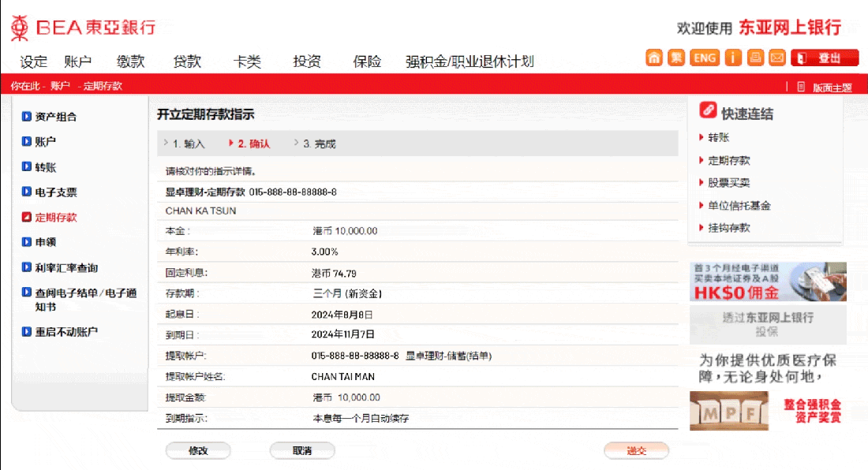Image resolution: width=868 pixels, height=470 pixels.
Task: Open the 强积金/职业退休计划 menu
Action: (470, 62)
